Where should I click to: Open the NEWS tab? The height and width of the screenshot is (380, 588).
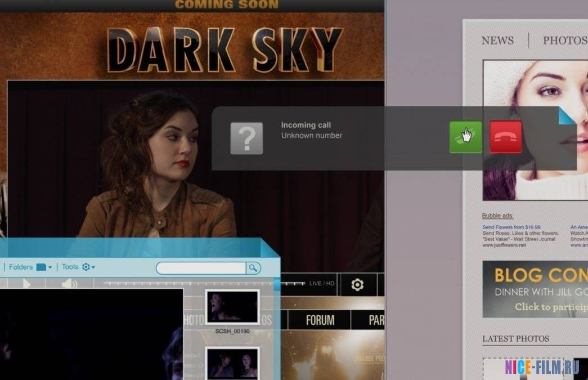pos(497,41)
